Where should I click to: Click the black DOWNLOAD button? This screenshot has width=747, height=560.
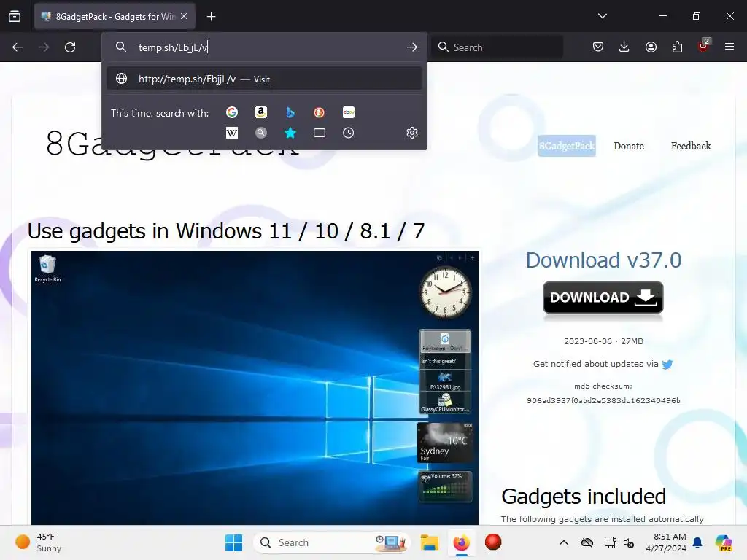pos(603,297)
